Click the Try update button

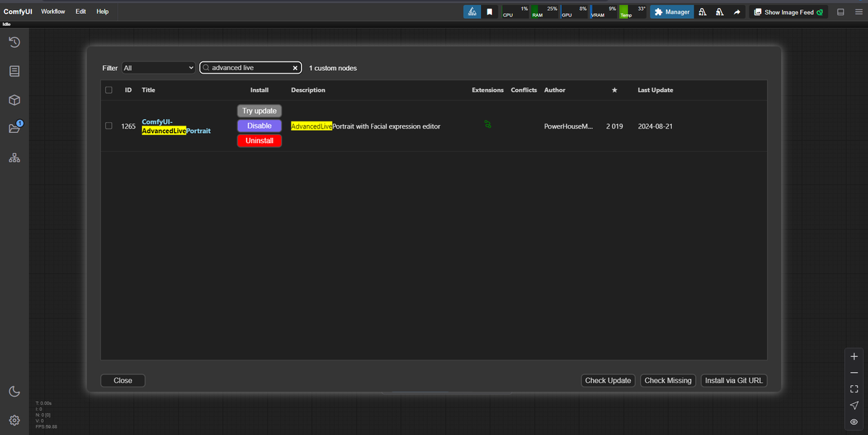point(260,111)
